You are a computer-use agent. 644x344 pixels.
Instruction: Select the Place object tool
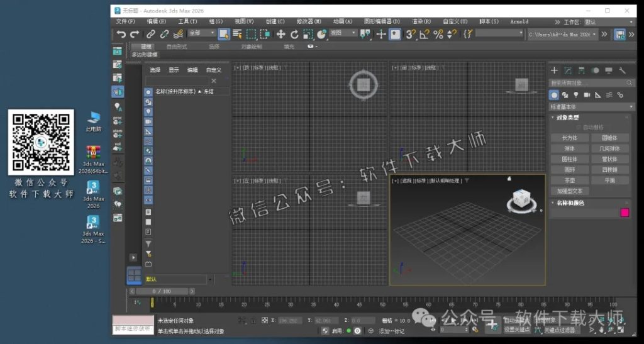321,35
